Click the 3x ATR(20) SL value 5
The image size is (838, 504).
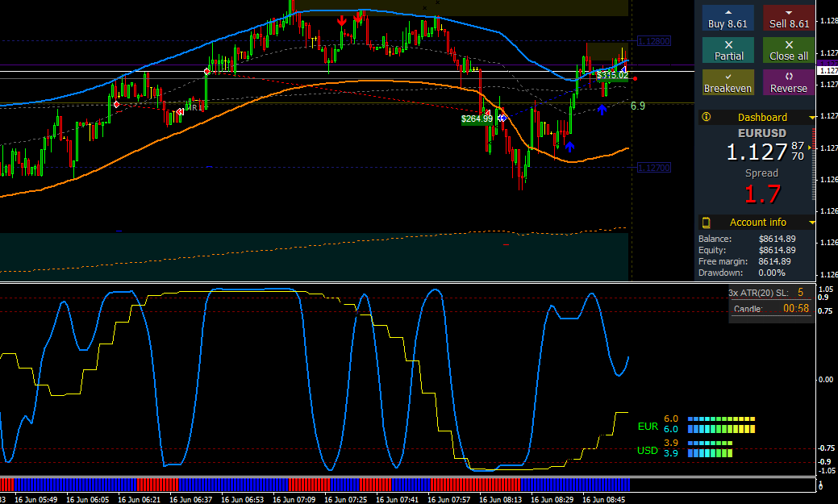tap(800, 293)
